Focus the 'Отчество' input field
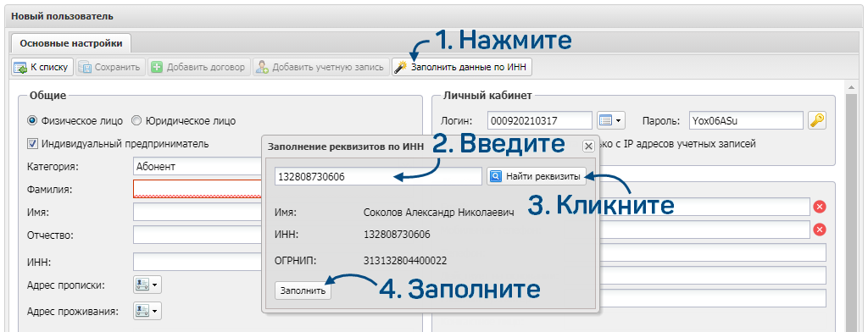Viewport: 868px width, 332px height. [197, 234]
